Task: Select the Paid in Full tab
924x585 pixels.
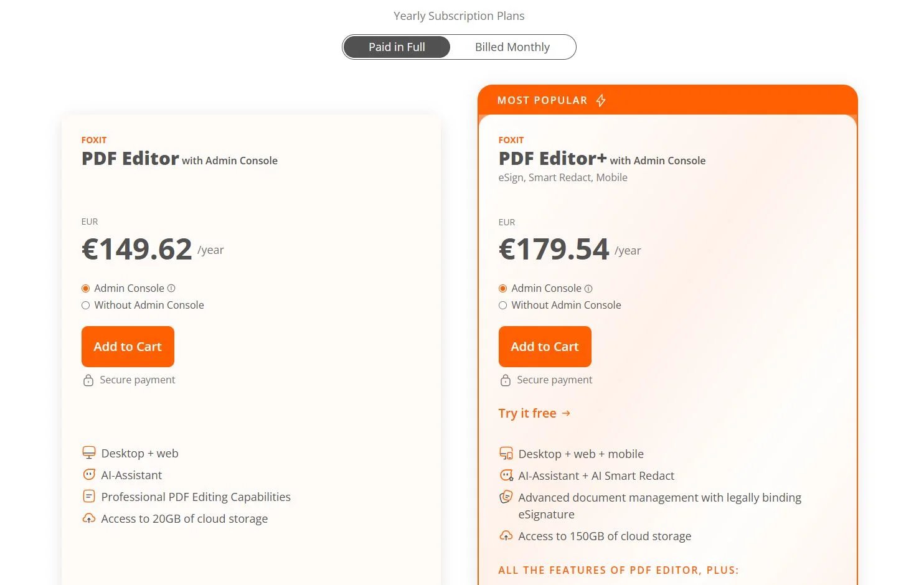Action: tap(397, 47)
